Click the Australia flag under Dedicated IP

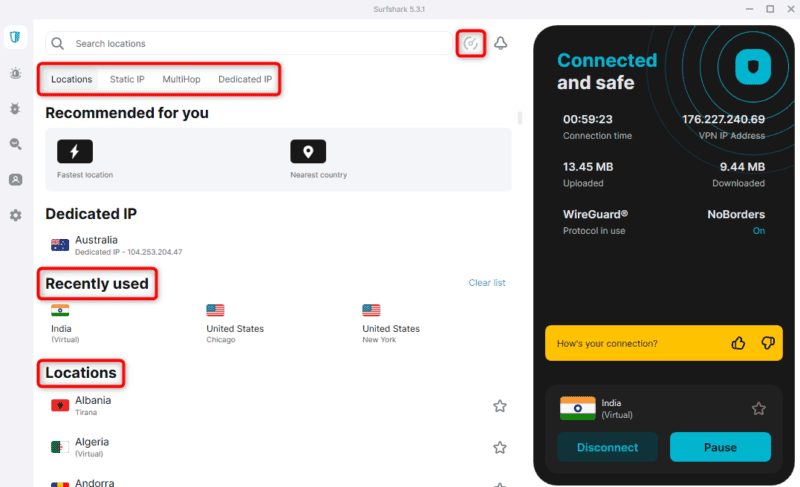pos(60,245)
